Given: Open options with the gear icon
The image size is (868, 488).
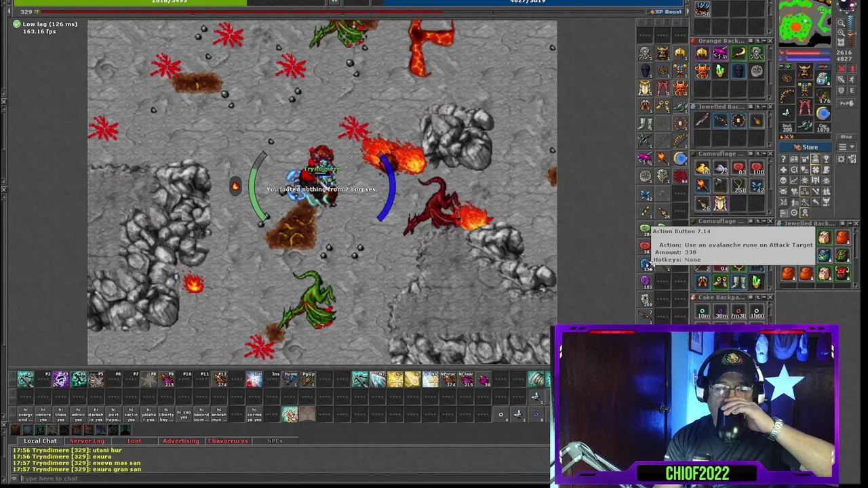Looking at the screenshot, I should point(841,159).
